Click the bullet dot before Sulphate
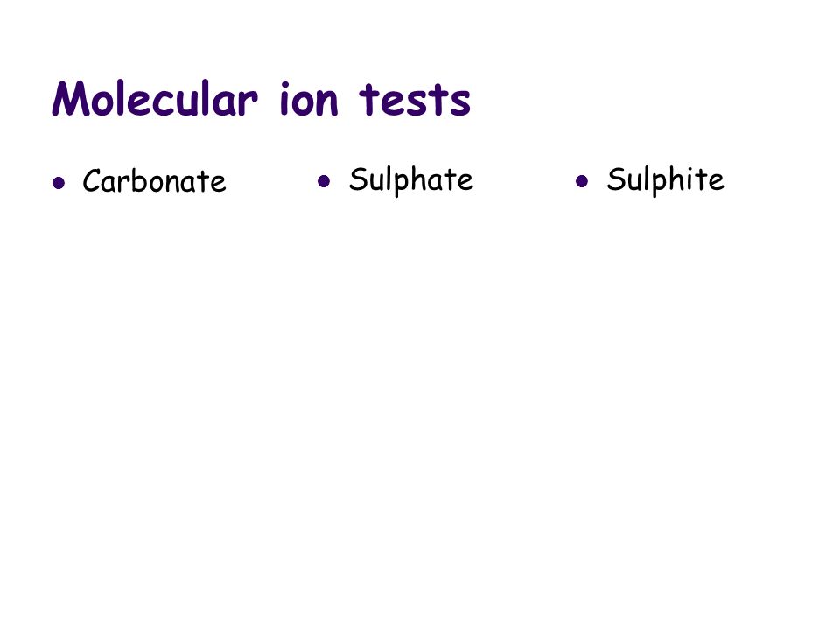840x630 pixels. 324,181
